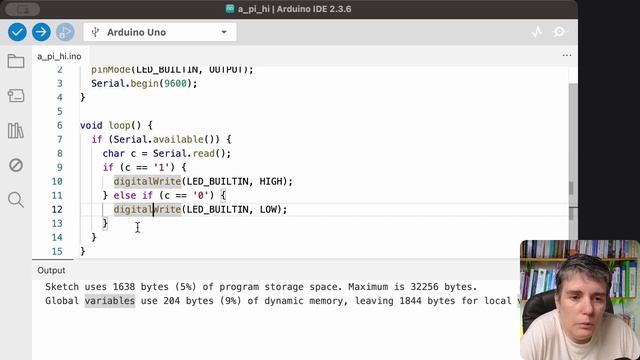Open the Serial Monitor
Image resolution: width=640 pixels, height=360 pixels.
click(560, 32)
